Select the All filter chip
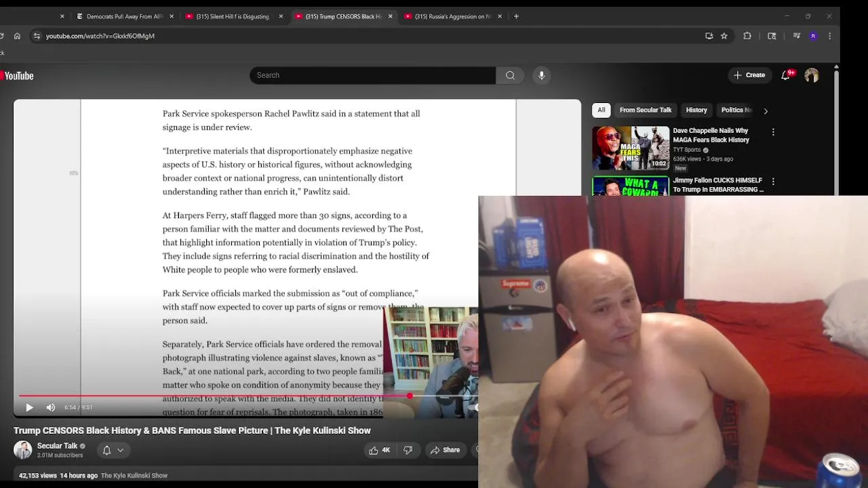The width and height of the screenshot is (868, 488). pos(601,110)
